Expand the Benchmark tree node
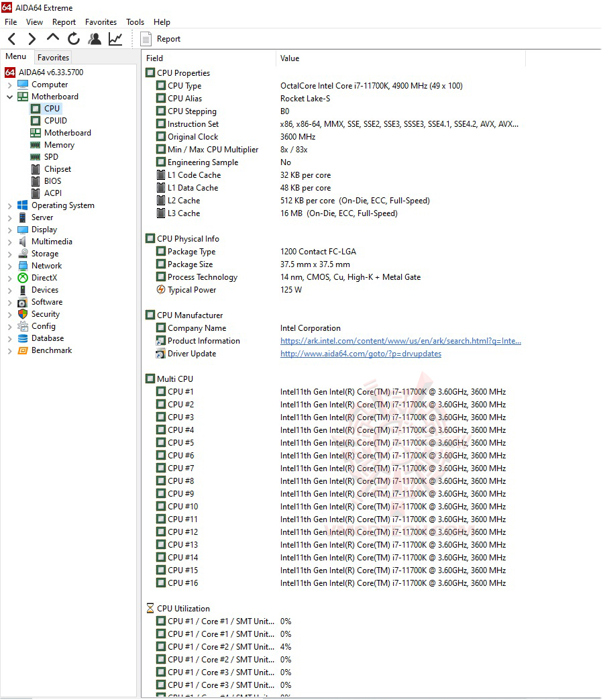 pos(10,351)
